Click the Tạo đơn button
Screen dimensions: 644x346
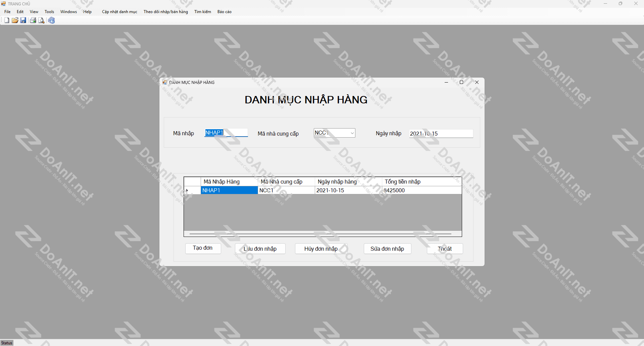[203, 248]
